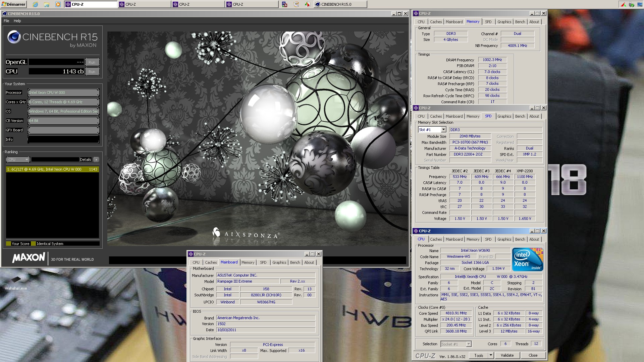The image size is (644, 362).
Task: Open the folder icon in quick launch
Action: 47,4
